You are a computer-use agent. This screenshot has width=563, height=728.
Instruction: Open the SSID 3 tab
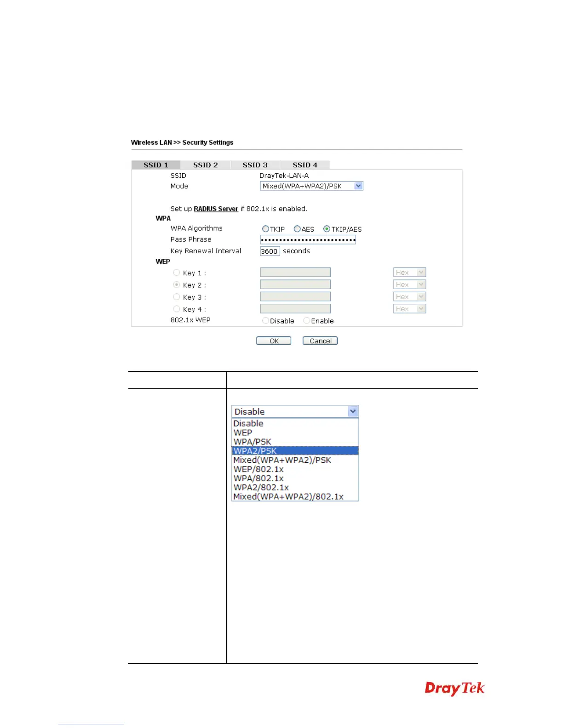(x=255, y=165)
